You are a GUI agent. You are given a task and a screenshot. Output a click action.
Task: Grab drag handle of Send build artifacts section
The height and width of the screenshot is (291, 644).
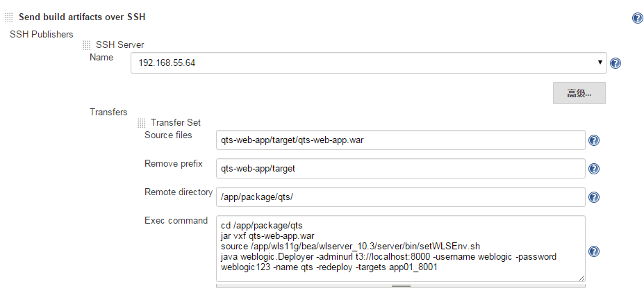point(8,17)
